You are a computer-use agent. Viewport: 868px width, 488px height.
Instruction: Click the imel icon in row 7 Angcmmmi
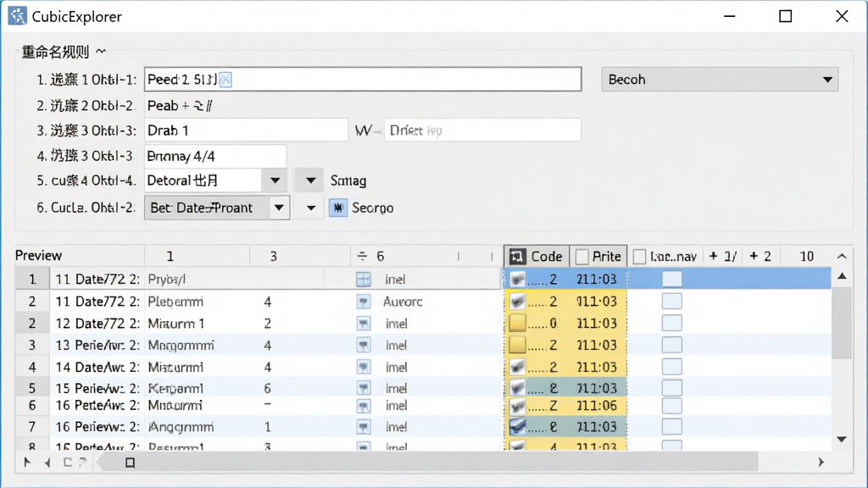click(x=363, y=427)
